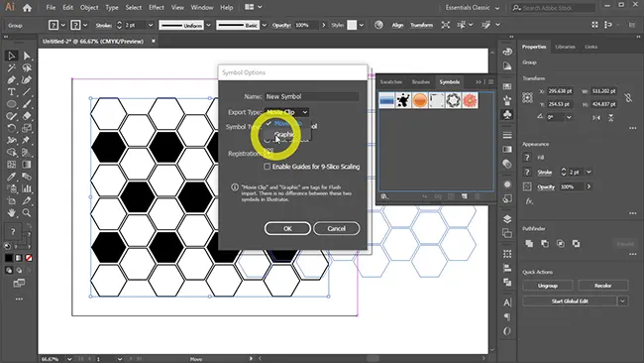Click the Minus Front Pathfinder icon

(545, 244)
